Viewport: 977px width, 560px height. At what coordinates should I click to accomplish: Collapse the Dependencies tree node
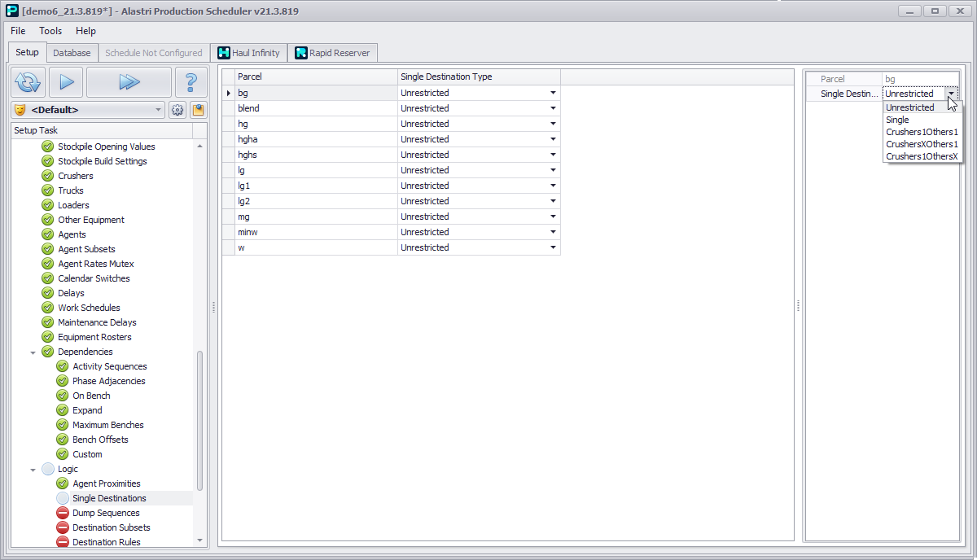click(x=33, y=352)
